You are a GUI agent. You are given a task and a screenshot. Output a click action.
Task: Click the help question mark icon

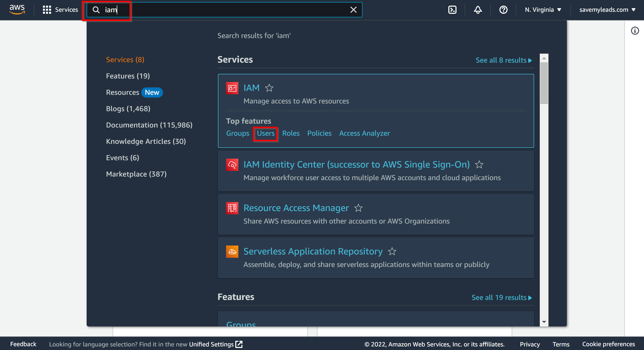[x=504, y=10]
